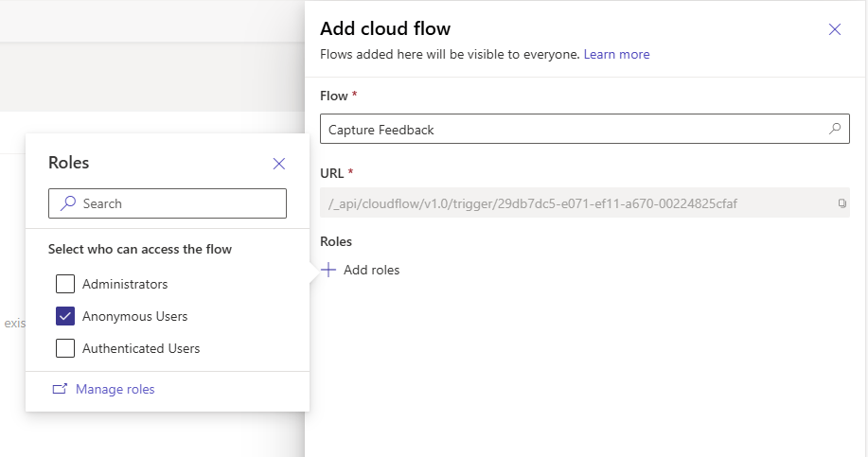
Task: Click the external-link icon beside Manage roles
Action: point(60,389)
